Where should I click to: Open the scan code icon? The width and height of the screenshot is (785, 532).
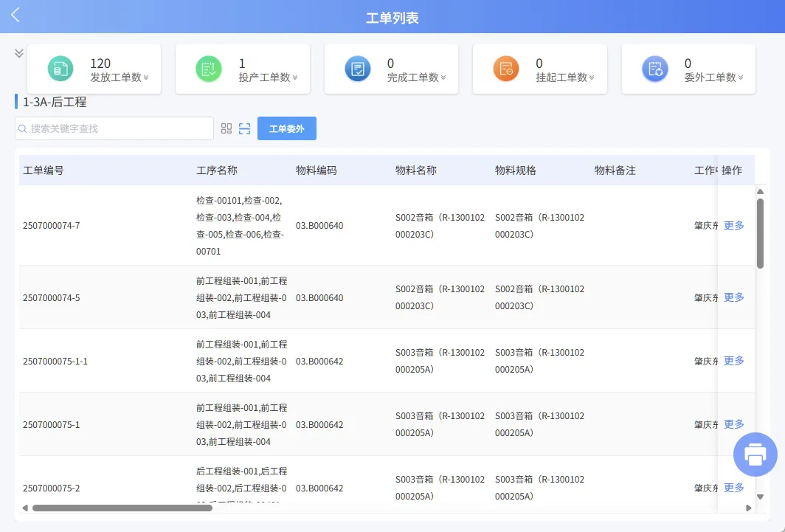coord(245,128)
